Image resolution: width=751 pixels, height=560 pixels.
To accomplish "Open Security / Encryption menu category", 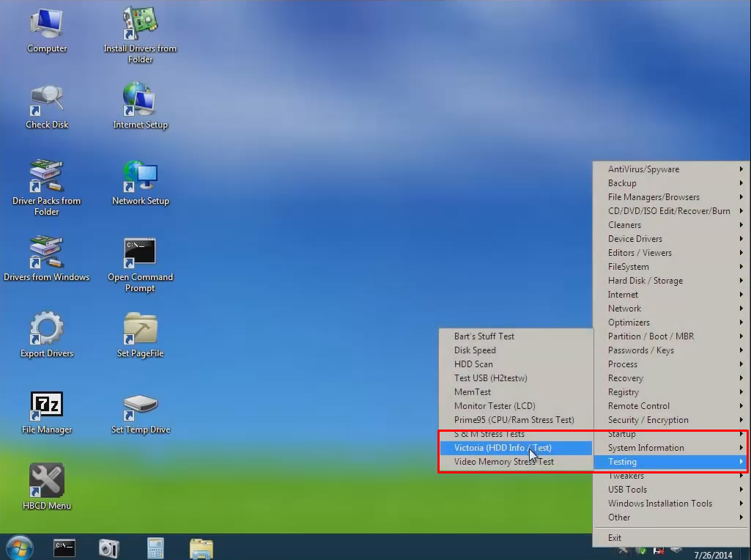I will (x=670, y=419).
